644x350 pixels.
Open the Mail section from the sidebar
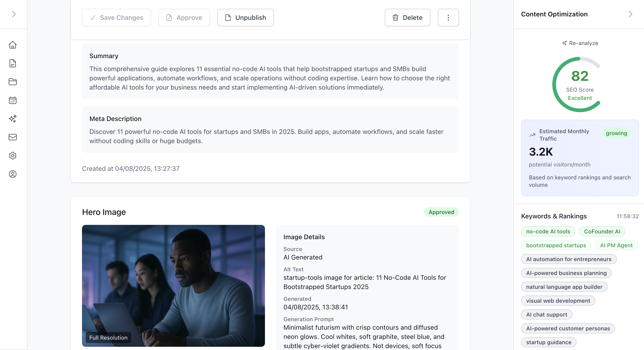[x=13, y=137]
